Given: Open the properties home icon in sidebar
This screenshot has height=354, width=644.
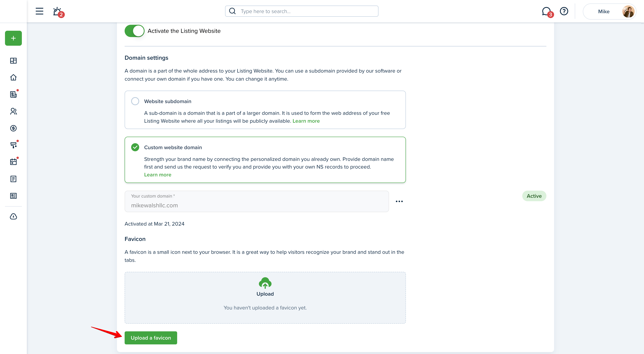Looking at the screenshot, I should point(13,77).
